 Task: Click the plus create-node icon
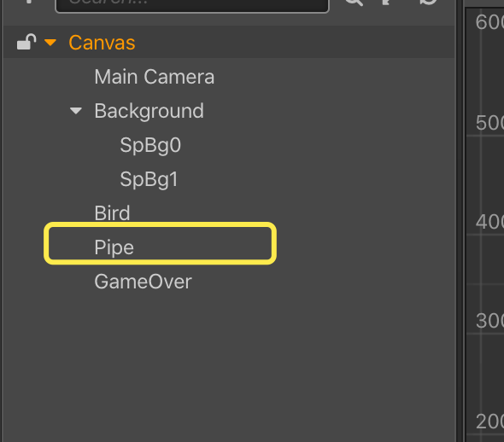(29, 2)
